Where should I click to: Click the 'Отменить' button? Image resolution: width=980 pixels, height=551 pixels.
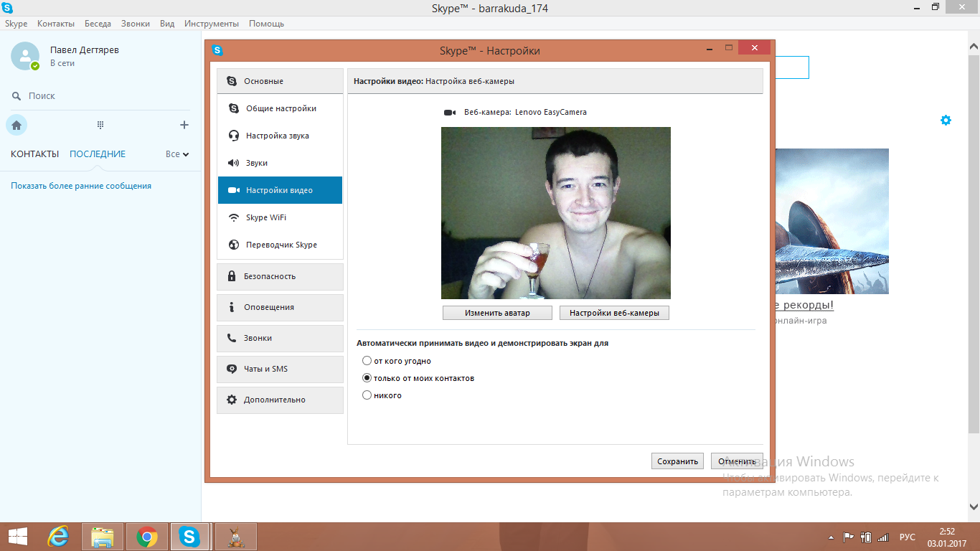(737, 461)
